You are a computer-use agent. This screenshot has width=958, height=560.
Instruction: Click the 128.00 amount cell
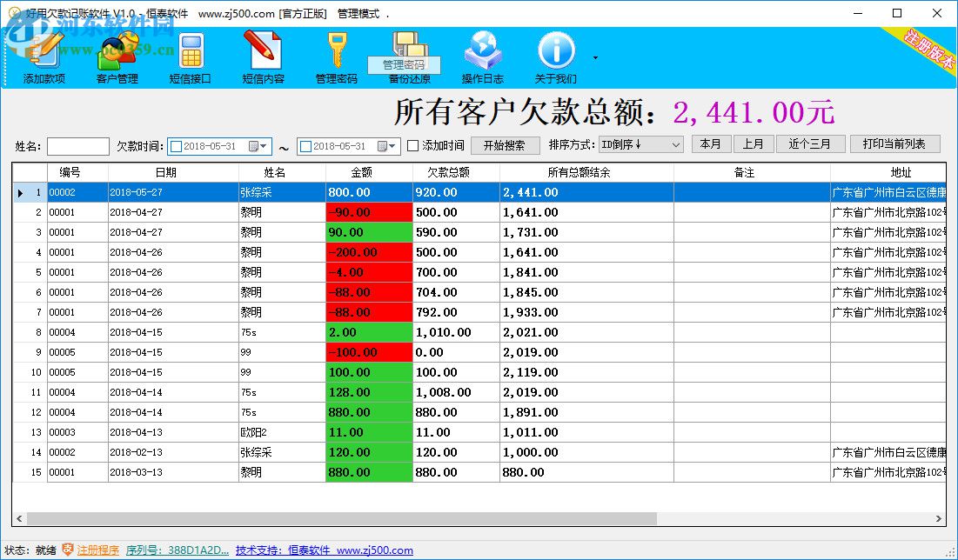point(369,392)
